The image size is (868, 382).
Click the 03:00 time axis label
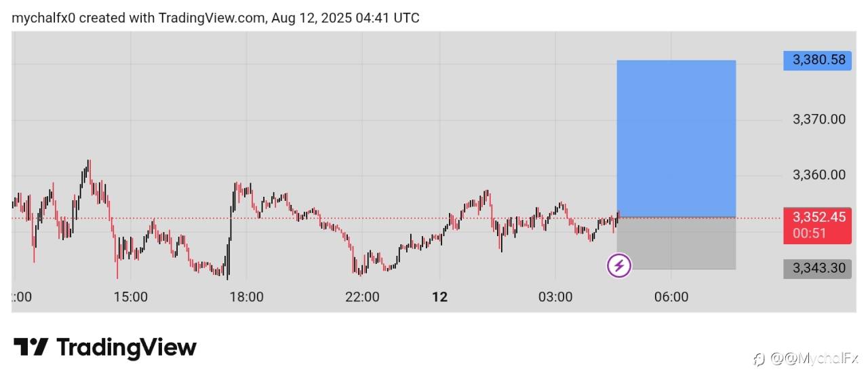[x=555, y=297]
